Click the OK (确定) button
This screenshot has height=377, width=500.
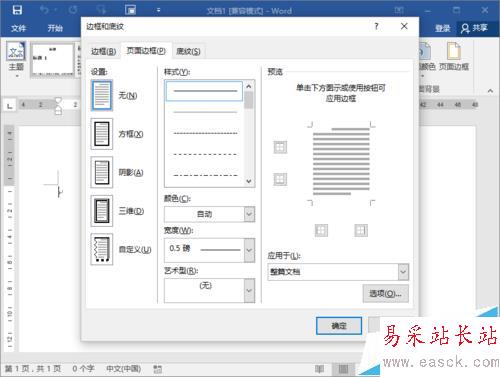coord(339,326)
